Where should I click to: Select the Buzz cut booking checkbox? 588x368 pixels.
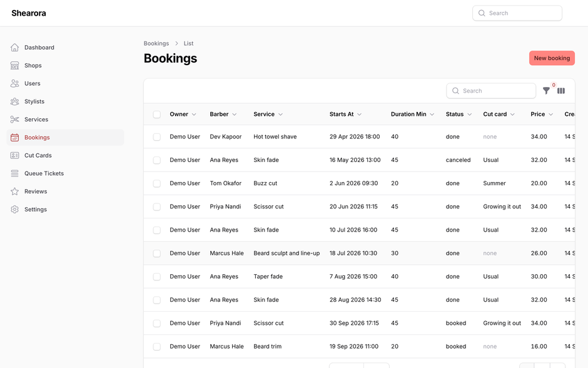tap(157, 183)
